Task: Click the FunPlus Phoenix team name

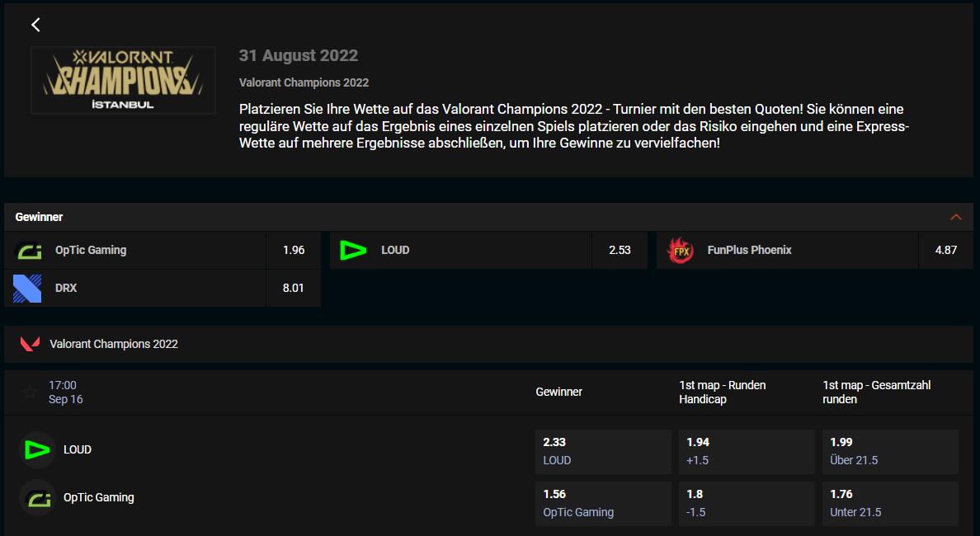Action: [749, 250]
